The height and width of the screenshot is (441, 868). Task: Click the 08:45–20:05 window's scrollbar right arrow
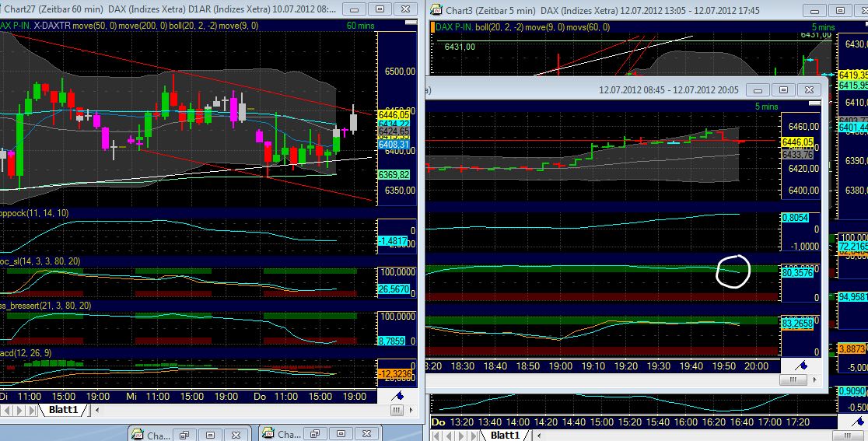815,380
